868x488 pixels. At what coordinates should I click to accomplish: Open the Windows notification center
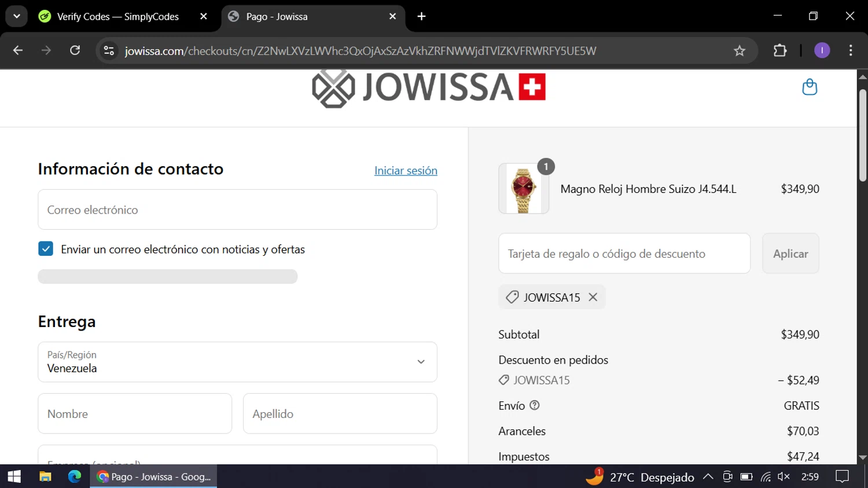[x=842, y=477]
